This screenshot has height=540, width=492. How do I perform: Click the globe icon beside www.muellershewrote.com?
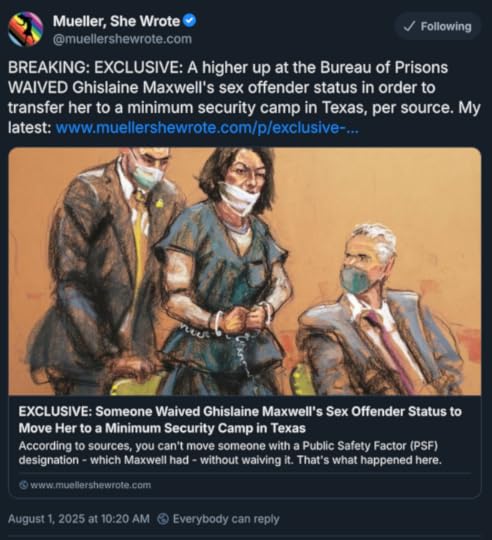tap(23, 485)
